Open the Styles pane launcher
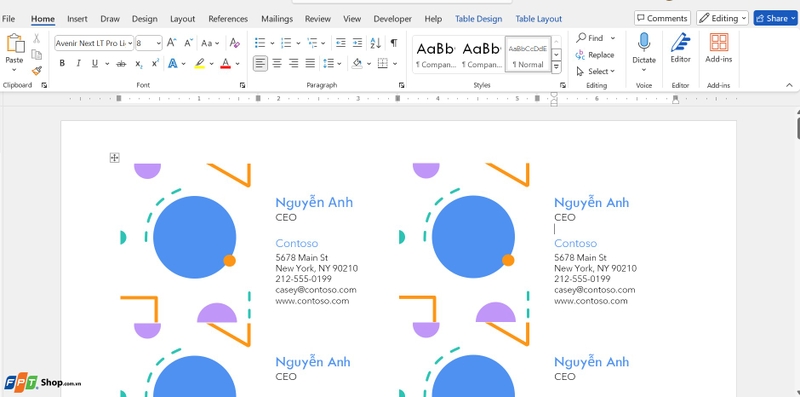Screen dimensions: 800x397 563,85
